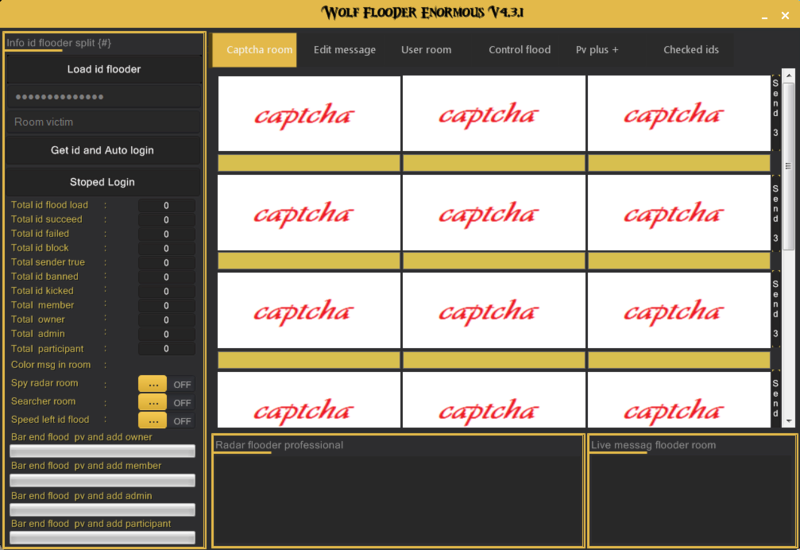800x550 pixels.
Task: Click the Total id failed value
Action: [166, 234]
